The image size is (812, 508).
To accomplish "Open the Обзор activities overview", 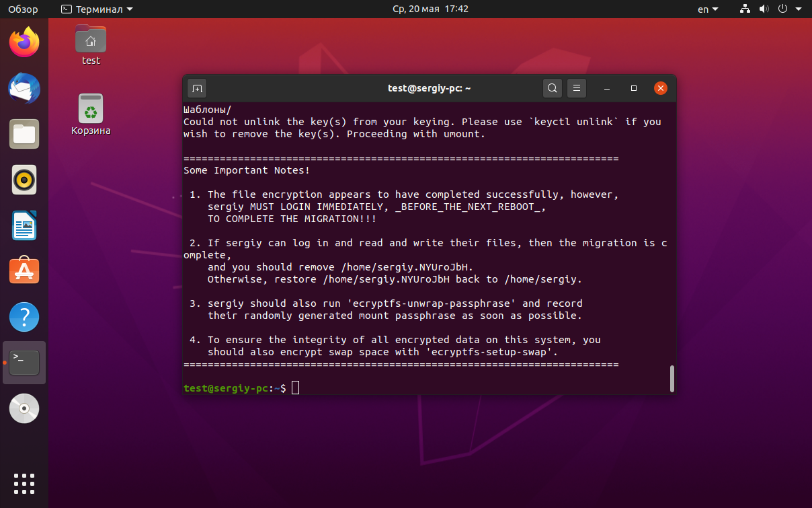I will 22,9.
